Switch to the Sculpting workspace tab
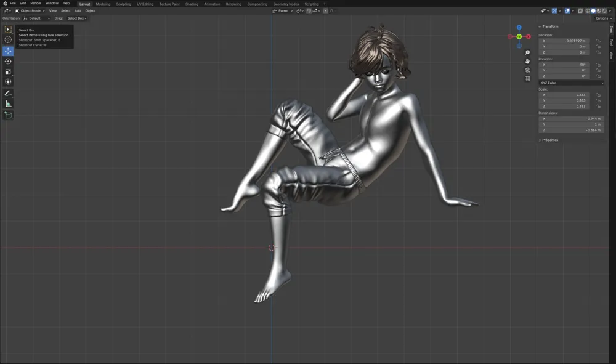This screenshot has width=616, height=364. pos(123,4)
